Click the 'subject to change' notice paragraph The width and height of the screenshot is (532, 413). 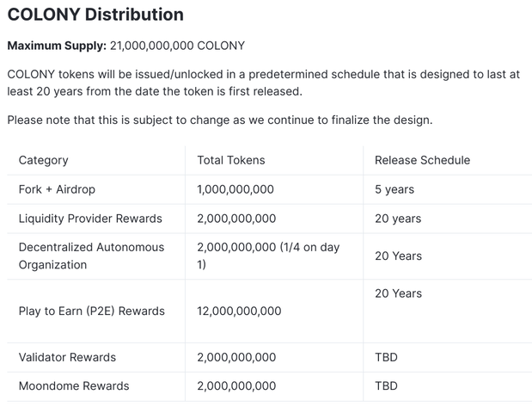(219, 120)
